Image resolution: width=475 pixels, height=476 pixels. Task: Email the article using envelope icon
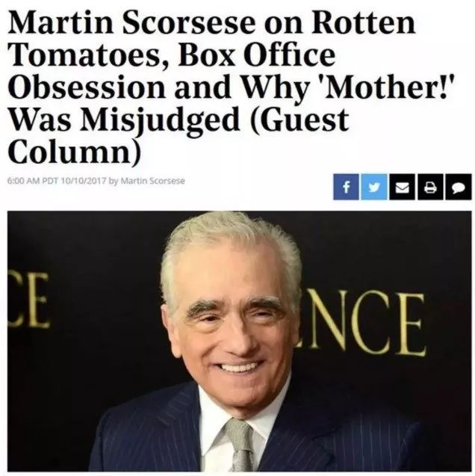point(402,187)
